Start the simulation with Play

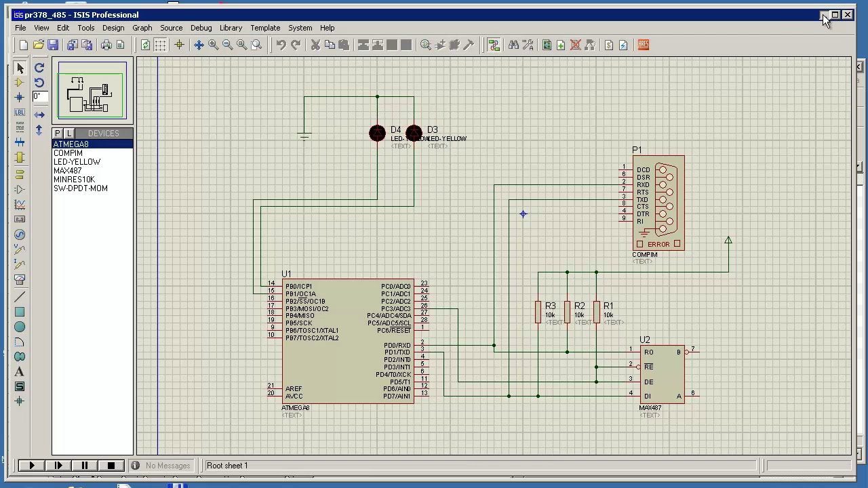click(31, 466)
